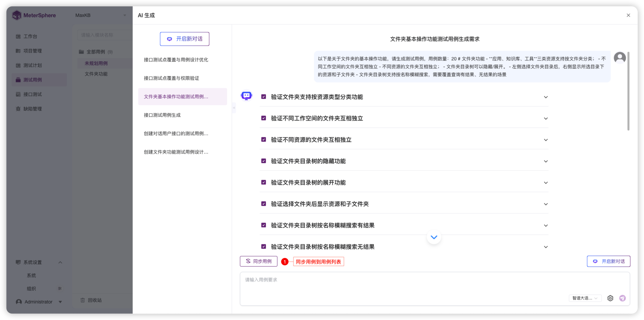
Task: Click the 接口测试 sidebar icon
Action: coord(18,94)
